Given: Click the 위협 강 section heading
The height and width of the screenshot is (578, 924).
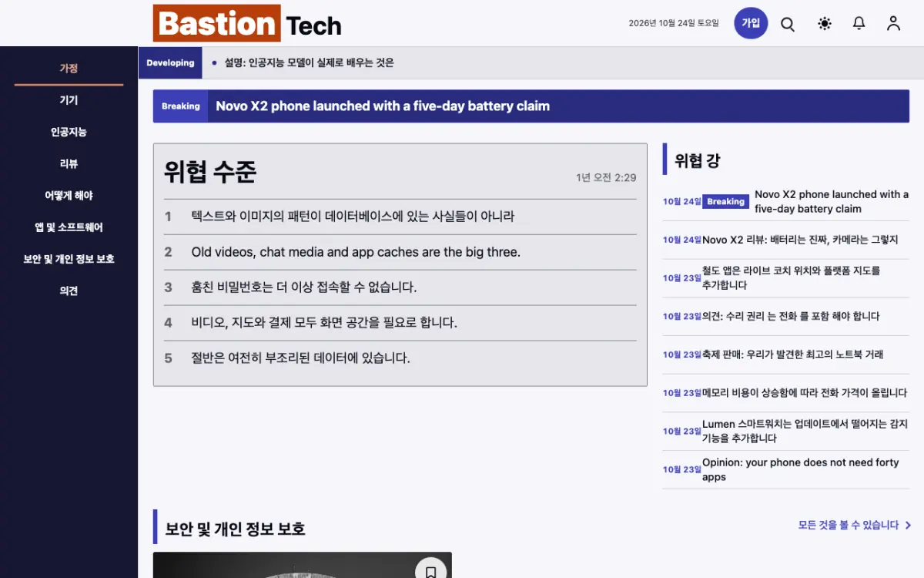Looking at the screenshot, I should pos(698,160).
